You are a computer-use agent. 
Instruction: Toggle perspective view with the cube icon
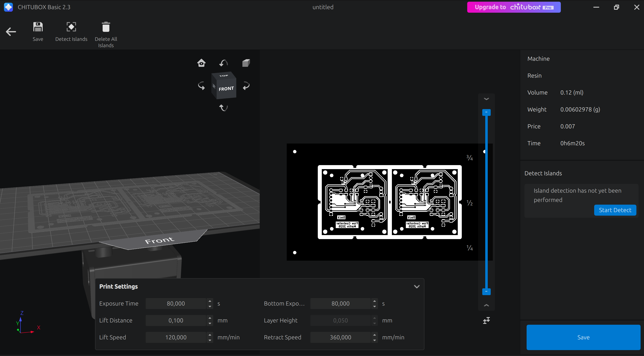246,63
